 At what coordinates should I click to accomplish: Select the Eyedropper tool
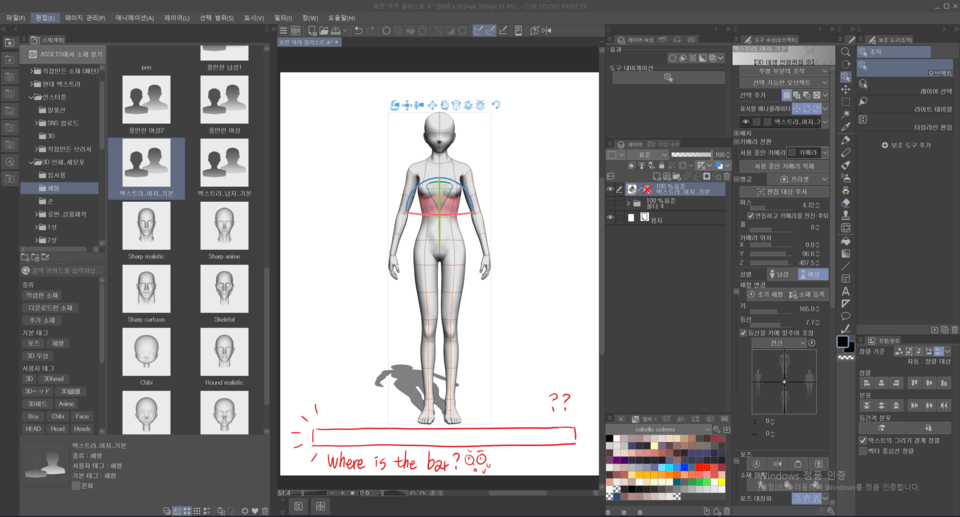click(846, 127)
